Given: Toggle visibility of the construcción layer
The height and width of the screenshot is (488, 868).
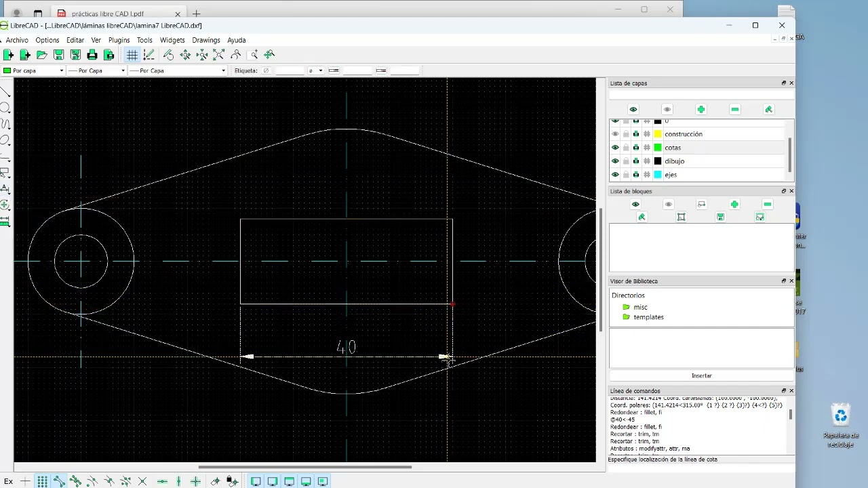Looking at the screenshot, I should pyautogui.click(x=615, y=134).
